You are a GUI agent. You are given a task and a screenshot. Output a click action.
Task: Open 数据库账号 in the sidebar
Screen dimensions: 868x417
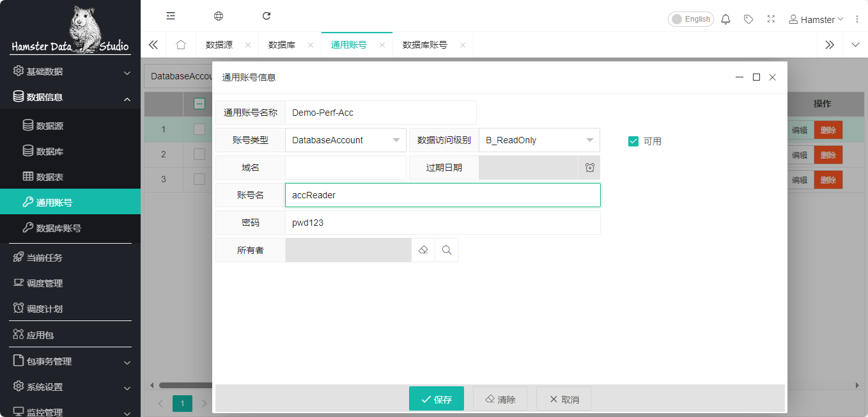coord(70,228)
